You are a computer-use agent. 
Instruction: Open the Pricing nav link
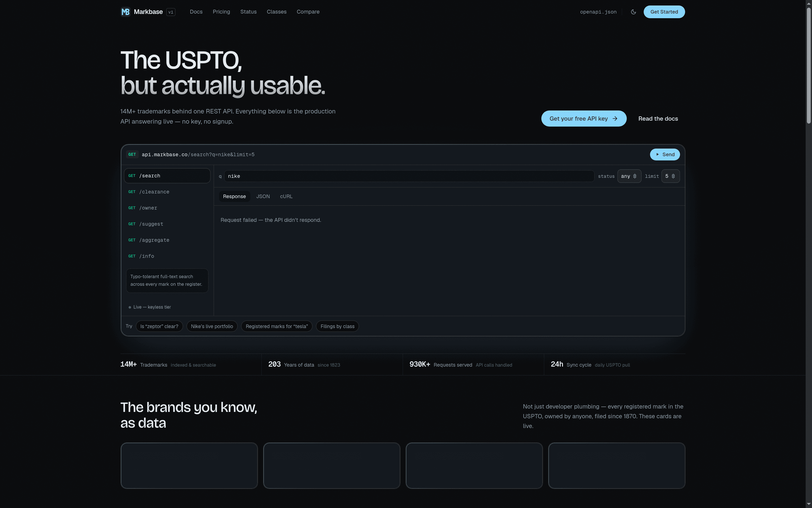click(221, 12)
